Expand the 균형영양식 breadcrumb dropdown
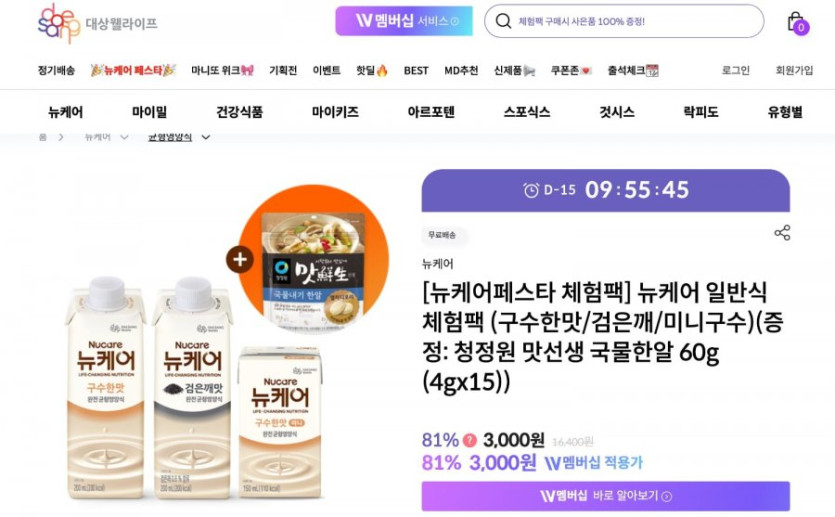 click(x=206, y=137)
